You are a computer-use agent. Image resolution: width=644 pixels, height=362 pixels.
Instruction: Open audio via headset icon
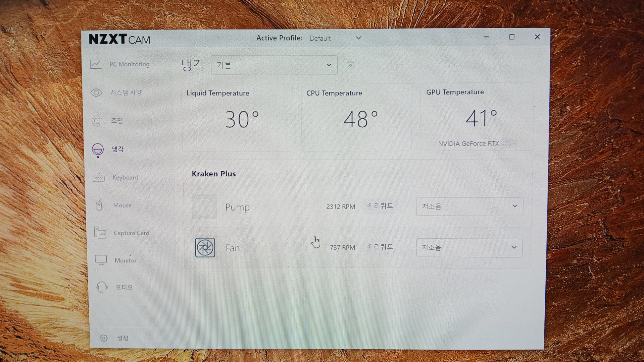click(x=101, y=287)
